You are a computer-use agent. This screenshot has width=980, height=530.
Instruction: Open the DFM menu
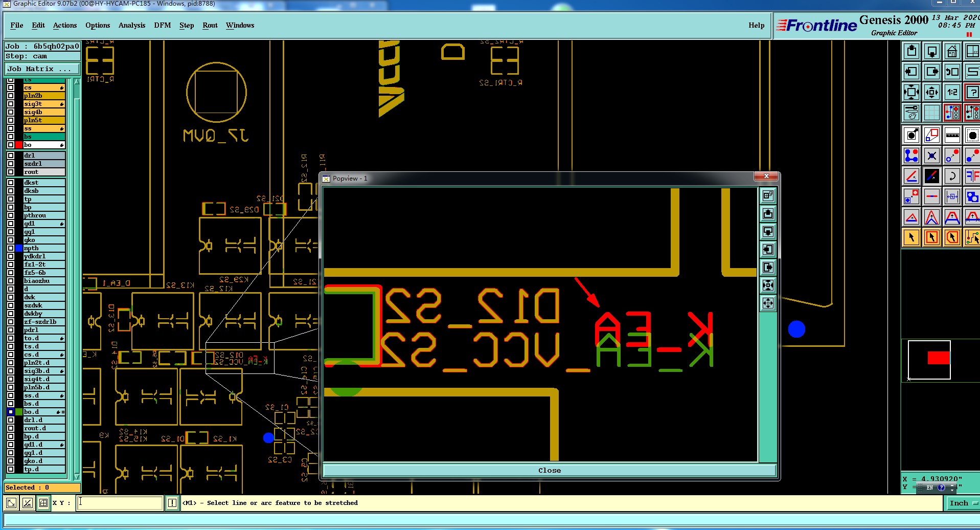pos(163,25)
